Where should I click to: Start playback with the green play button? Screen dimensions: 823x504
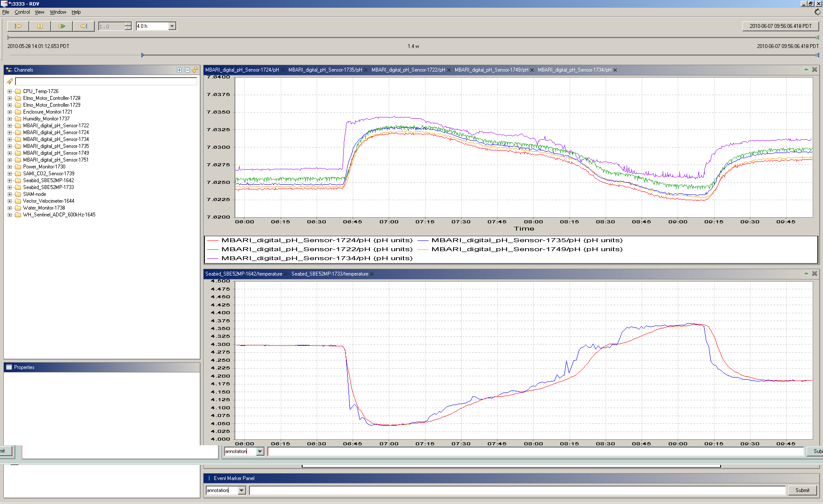coord(62,26)
